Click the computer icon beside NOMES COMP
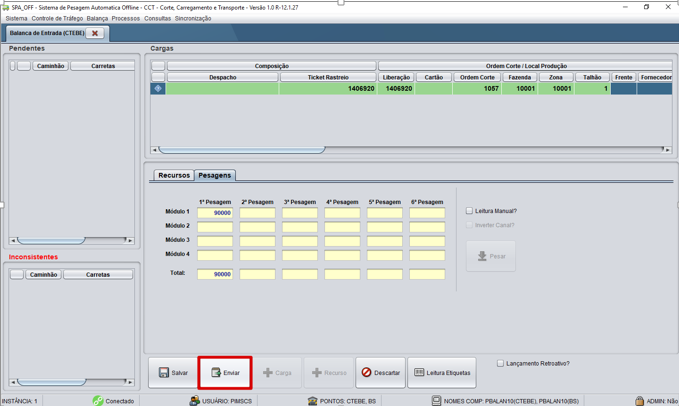 tap(436, 401)
